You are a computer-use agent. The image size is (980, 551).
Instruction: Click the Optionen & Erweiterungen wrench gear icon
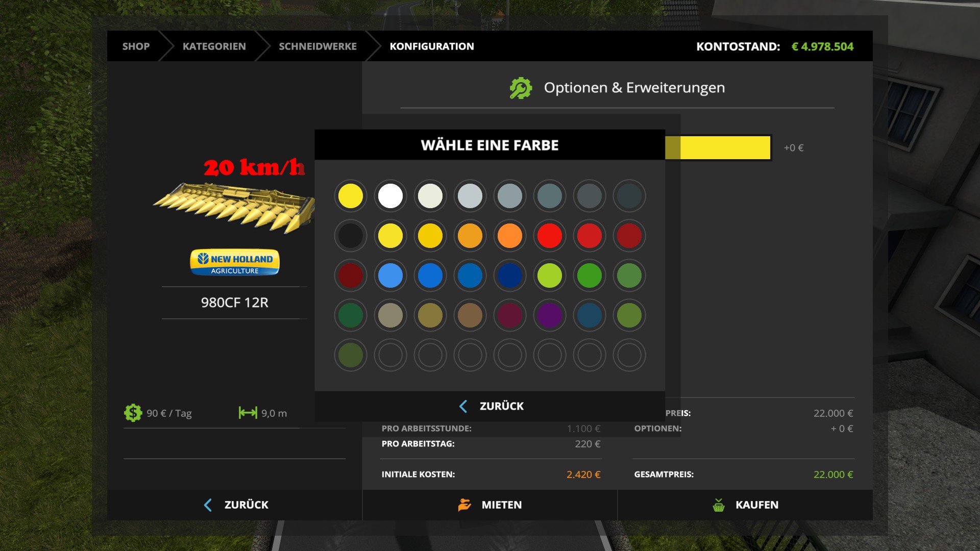(521, 88)
